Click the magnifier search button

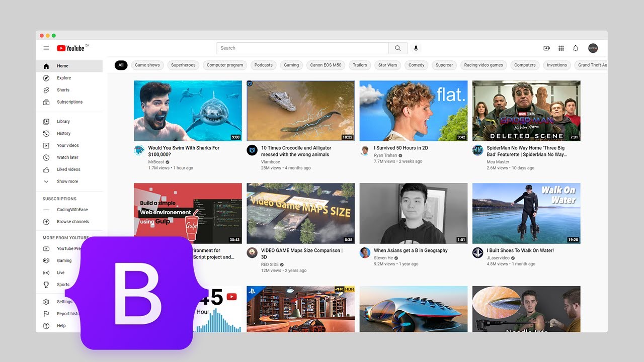pyautogui.click(x=398, y=48)
